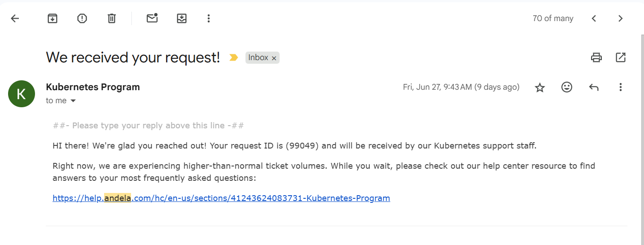
Task: Go back to the inbox list
Action: 15,18
